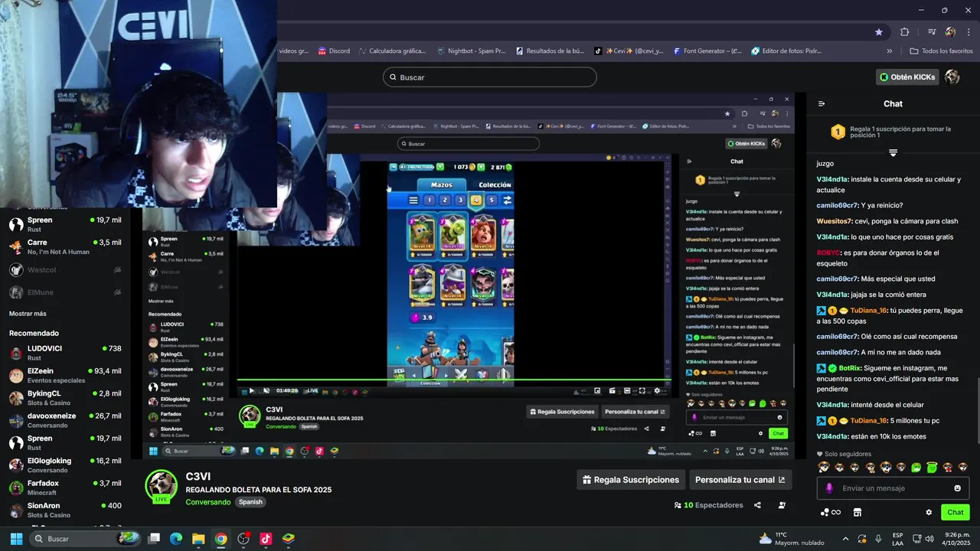Open BykingCL Slots & Casino channel
Image resolution: width=980 pixels, height=551 pixels.
(65, 398)
